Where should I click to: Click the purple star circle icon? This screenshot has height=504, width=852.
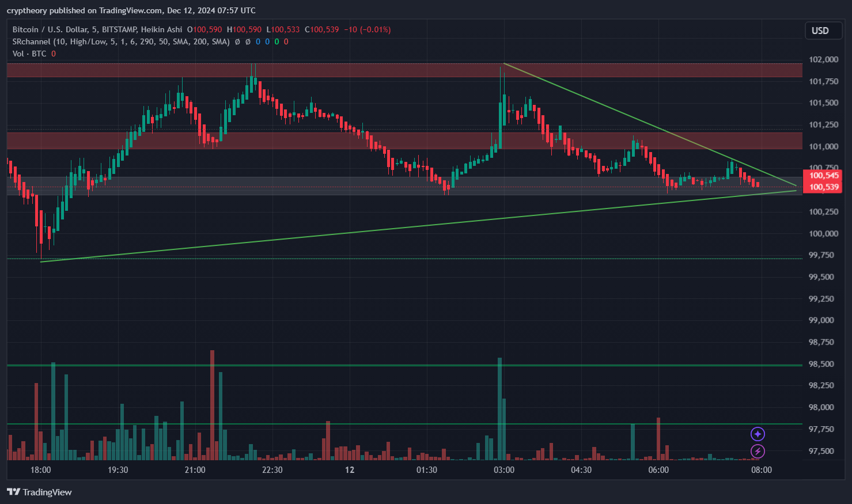(758, 434)
